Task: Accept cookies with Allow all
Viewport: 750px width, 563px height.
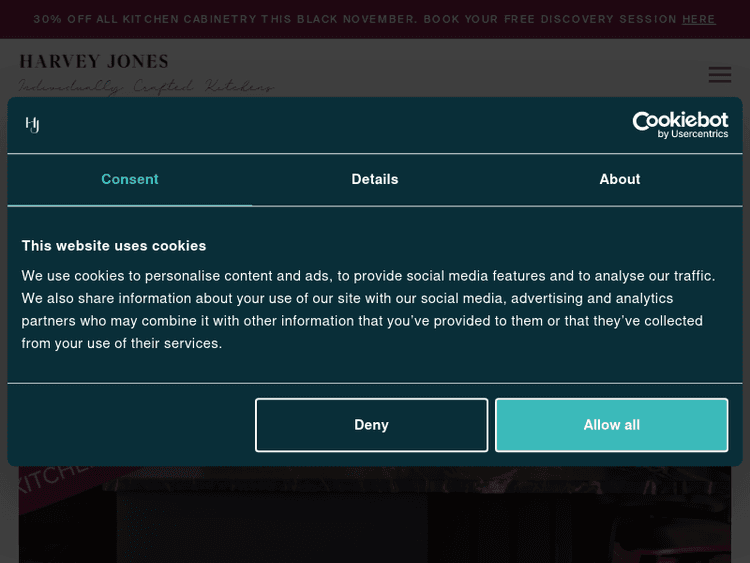Action: 611,425
